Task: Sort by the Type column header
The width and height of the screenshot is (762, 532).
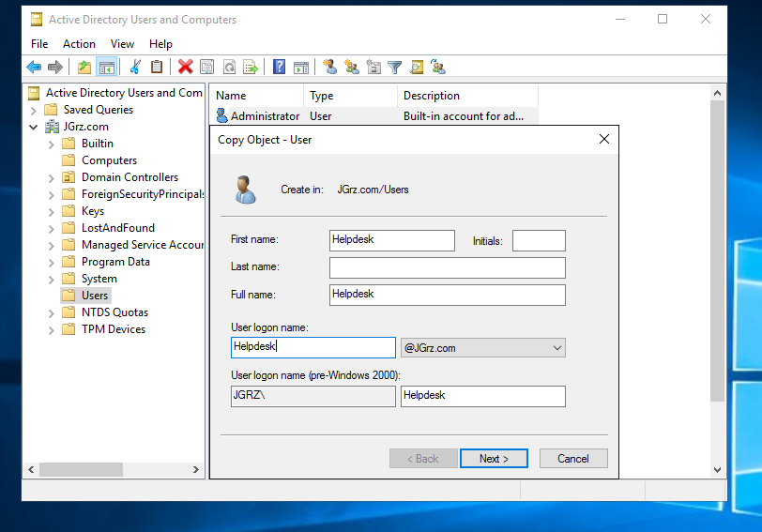Action: tap(350, 96)
